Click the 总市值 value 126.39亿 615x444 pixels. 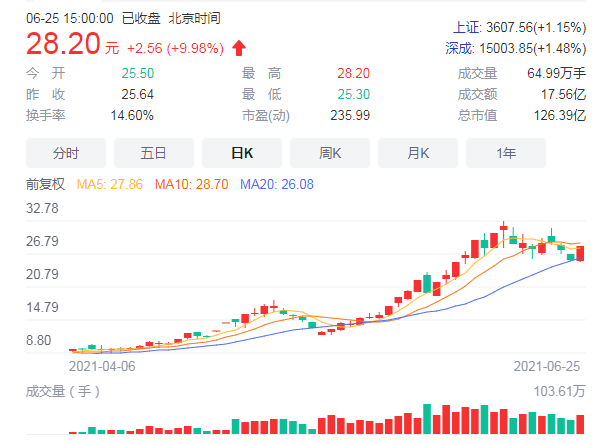[560, 116]
